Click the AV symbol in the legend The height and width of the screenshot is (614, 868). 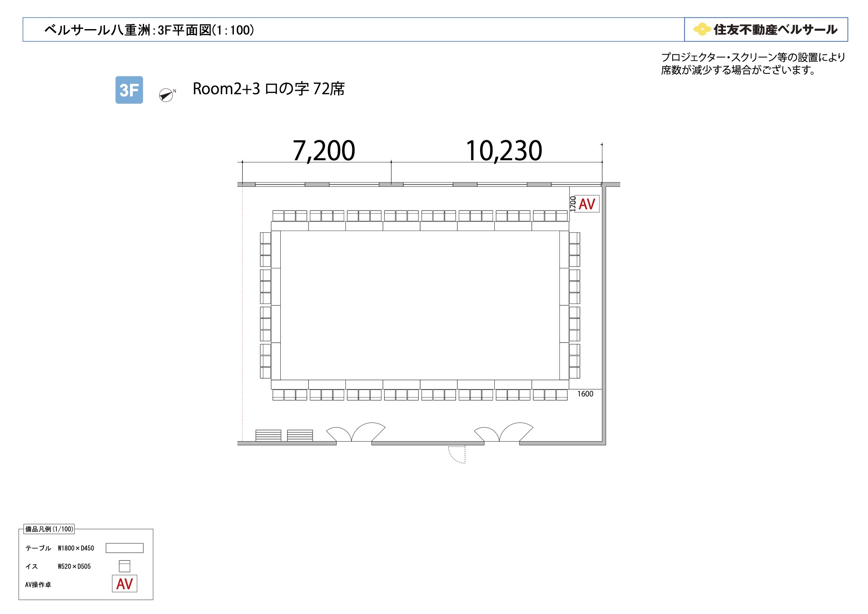point(125,584)
